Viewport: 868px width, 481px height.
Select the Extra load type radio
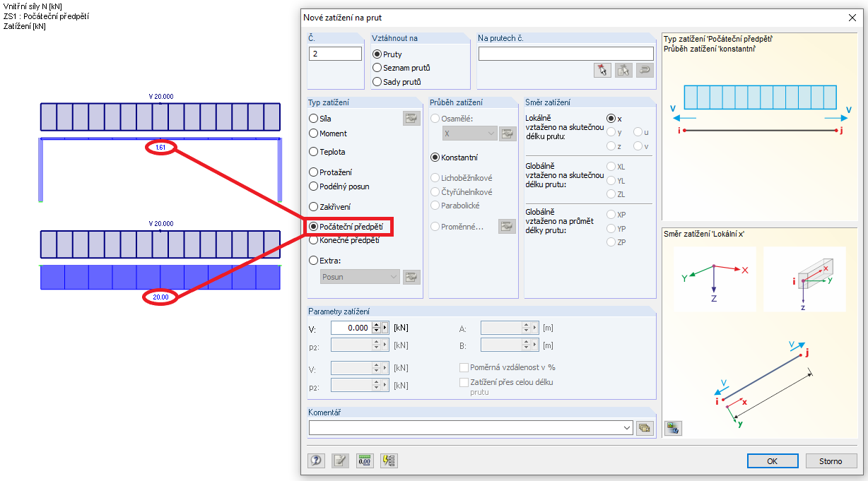coord(313,260)
